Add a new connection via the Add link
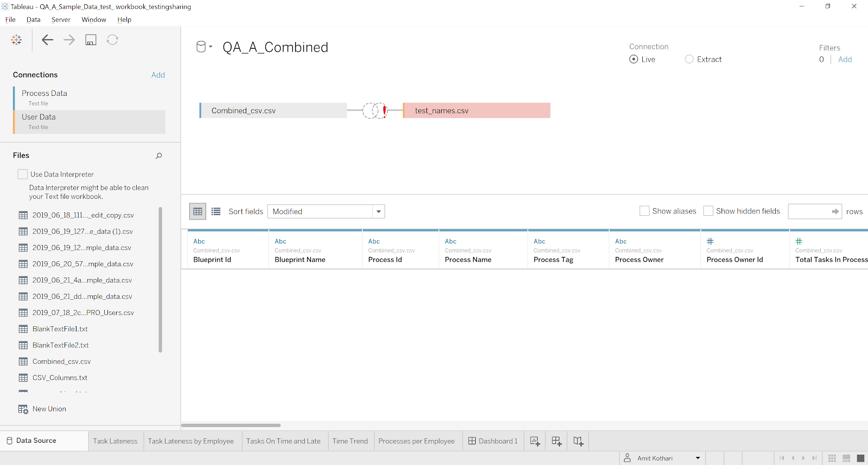This screenshot has height=465, width=868. pyautogui.click(x=158, y=75)
